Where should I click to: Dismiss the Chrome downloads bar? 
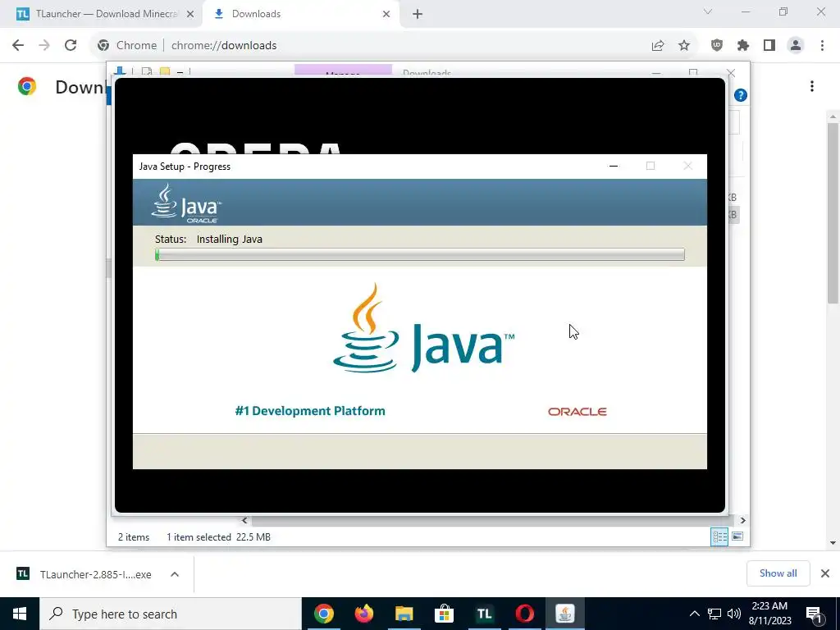coord(825,573)
